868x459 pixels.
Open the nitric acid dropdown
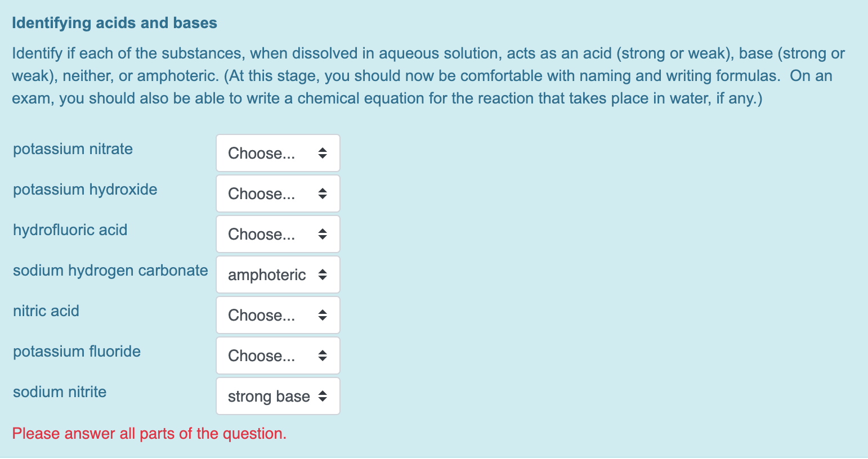tap(278, 315)
